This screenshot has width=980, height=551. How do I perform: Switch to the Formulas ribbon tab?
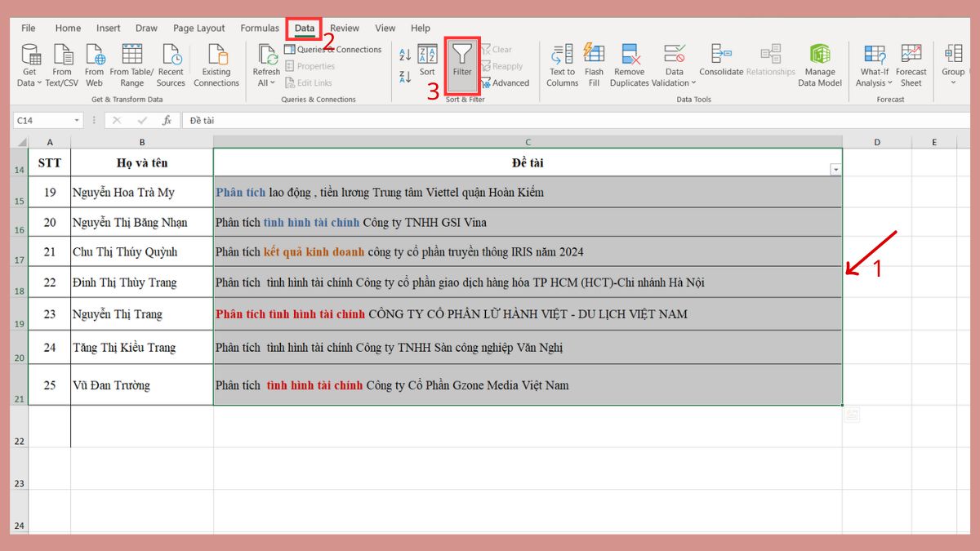click(x=259, y=27)
